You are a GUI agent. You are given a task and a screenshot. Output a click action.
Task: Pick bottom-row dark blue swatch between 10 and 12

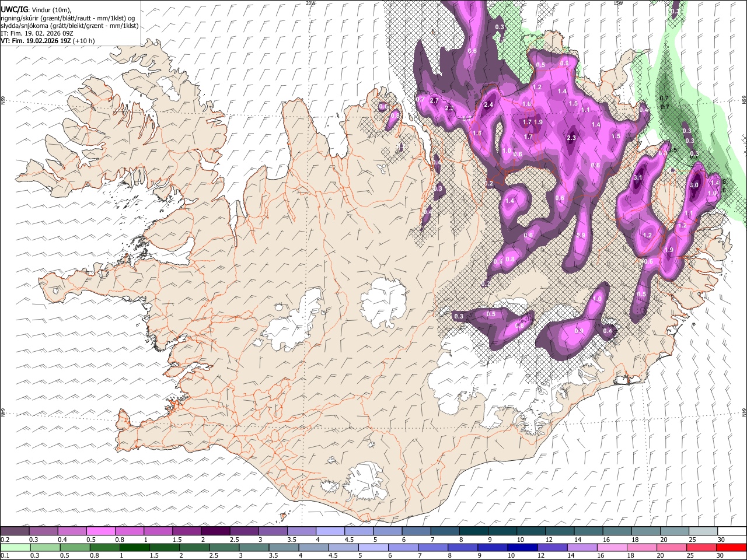coord(523,547)
